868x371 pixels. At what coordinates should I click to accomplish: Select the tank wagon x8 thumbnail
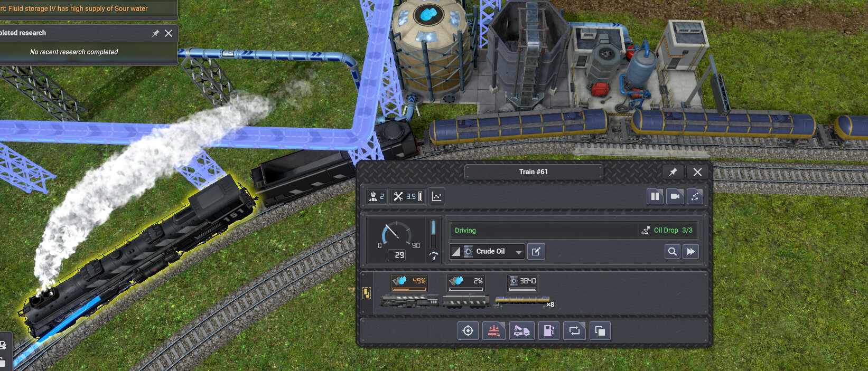(524, 301)
